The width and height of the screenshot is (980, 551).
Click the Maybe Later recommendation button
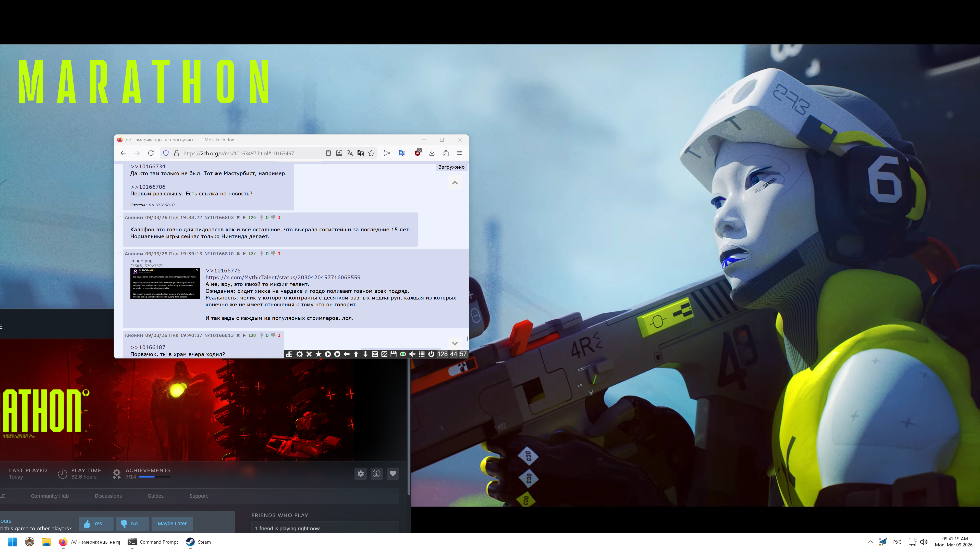[x=172, y=524]
